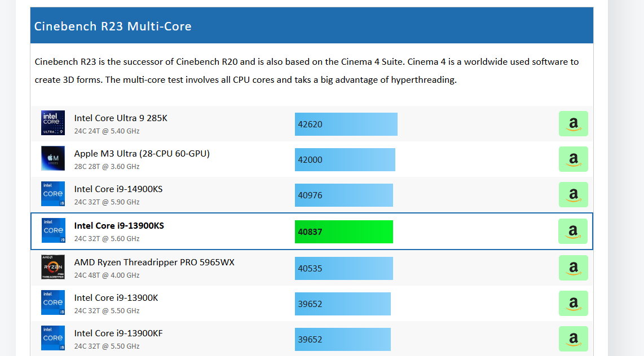Click the Intel Core i9-13900KS logo thumbnail
Screen dimensions: 644x356
pos(54,230)
